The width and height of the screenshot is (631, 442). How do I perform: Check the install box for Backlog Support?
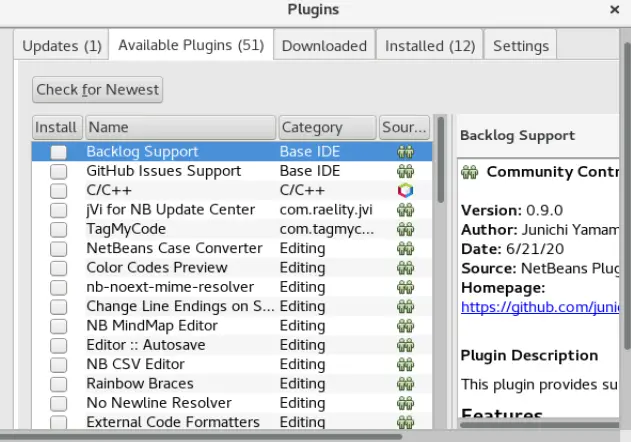pyautogui.click(x=58, y=152)
